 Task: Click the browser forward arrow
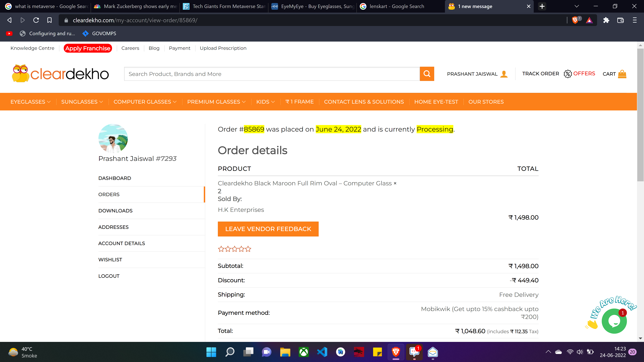click(22, 20)
